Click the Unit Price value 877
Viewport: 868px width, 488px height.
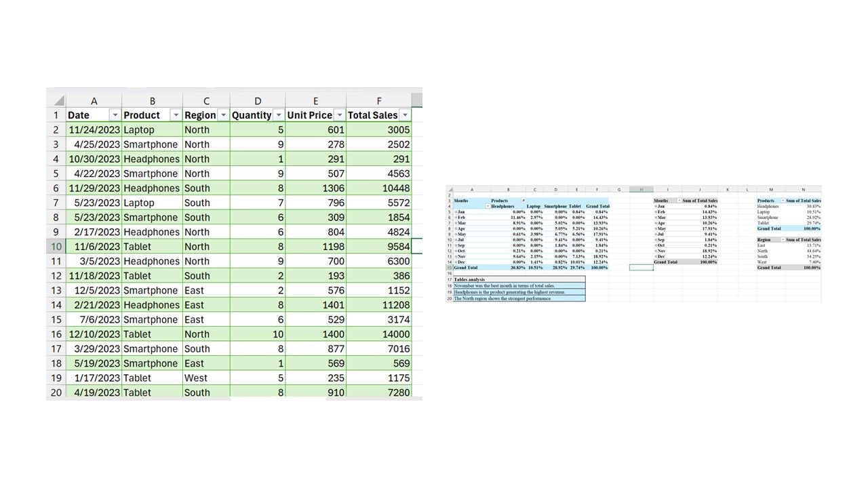315,349
